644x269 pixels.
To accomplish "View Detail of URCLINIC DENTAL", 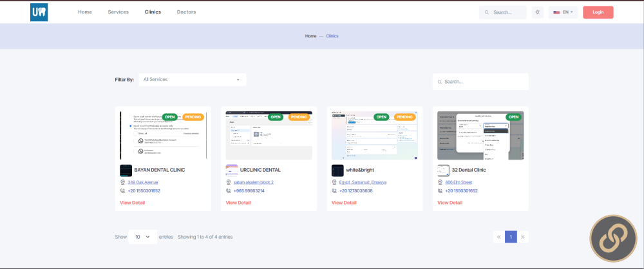I will click(x=238, y=203).
